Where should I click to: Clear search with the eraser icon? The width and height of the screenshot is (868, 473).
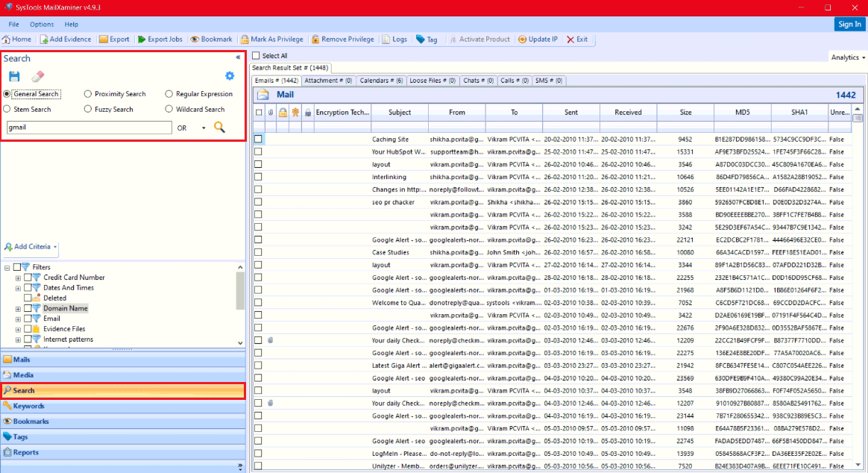click(37, 76)
